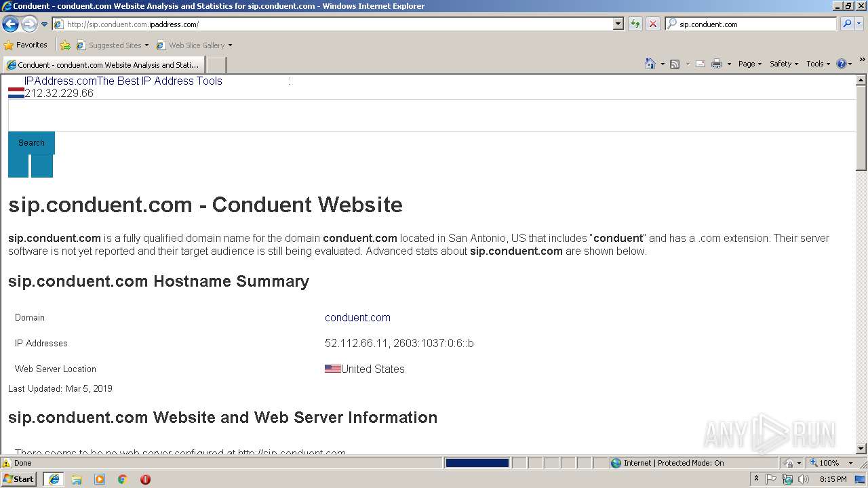Click the volume speaker tray icon
Viewport: 868px width, 488px height.
pyautogui.click(x=804, y=479)
